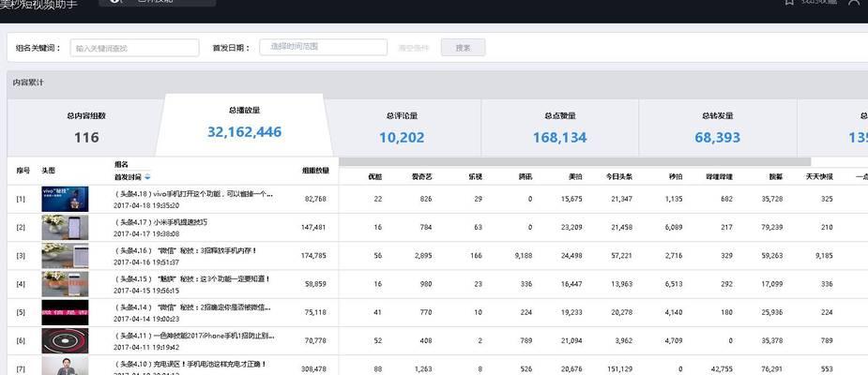Click play count value 75,118
Screen dimensions: 868x375
pos(315,312)
